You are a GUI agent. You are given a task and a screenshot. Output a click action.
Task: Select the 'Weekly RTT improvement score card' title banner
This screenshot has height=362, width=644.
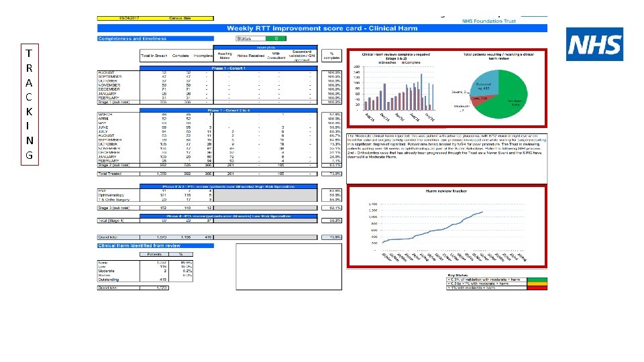coord(322,28)
